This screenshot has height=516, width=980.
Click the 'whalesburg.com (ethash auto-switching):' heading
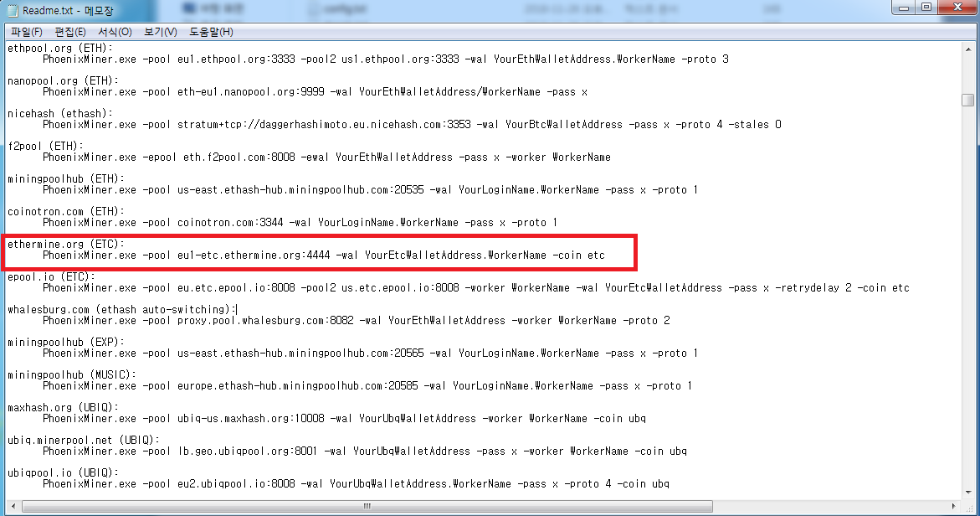(x=122, y=309)
